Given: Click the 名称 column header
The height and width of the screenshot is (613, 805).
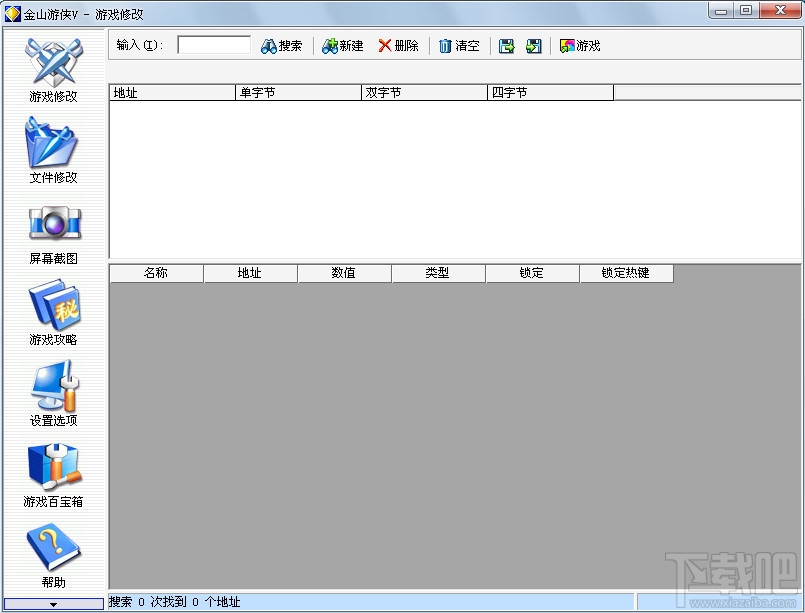Looking at the screenshot, I should pyautogui.click(x=156, y=273).
